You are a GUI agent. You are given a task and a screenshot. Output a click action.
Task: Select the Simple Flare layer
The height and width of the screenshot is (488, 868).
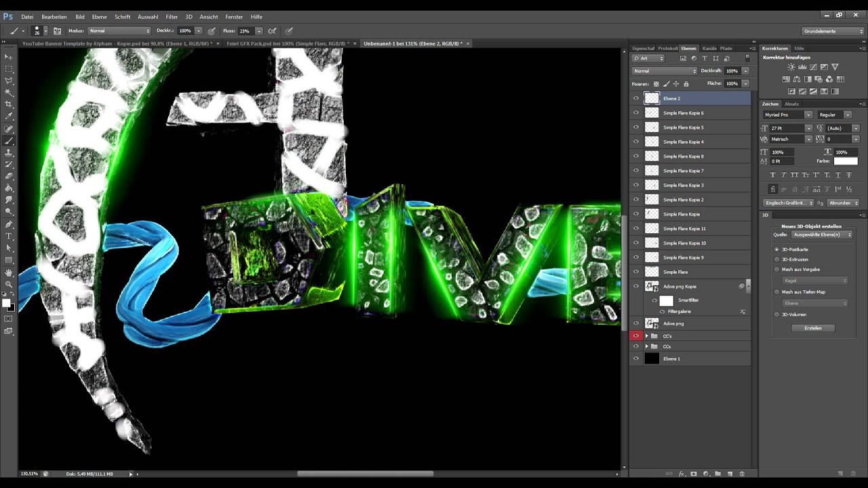pyautogui.click(x=690, y=272)
